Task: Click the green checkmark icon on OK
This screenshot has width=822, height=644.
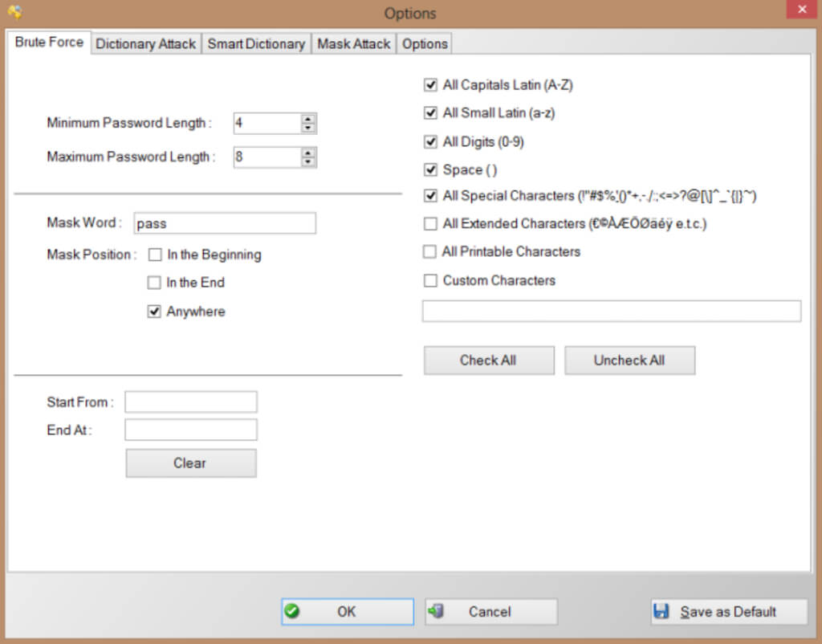Action: coord(292,611)
